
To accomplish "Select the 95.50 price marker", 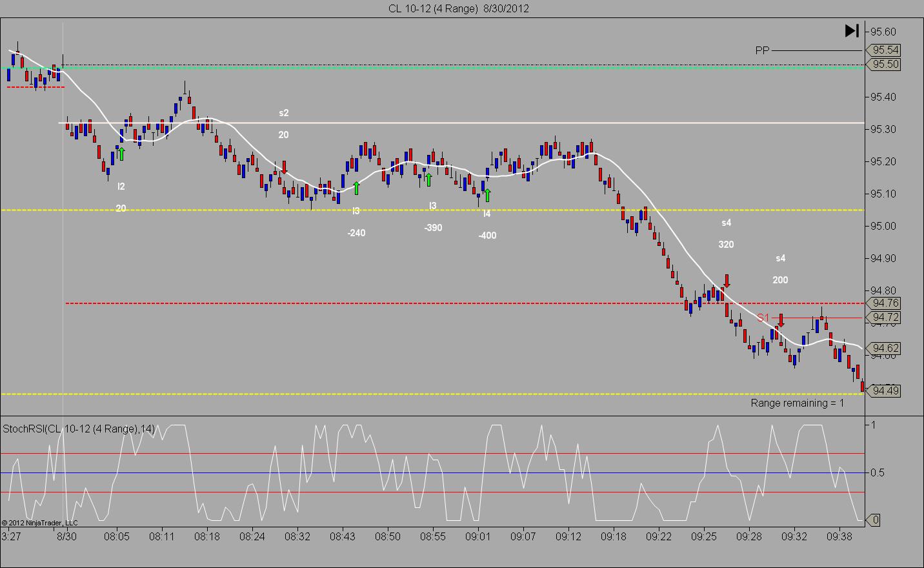I will 885,64.
